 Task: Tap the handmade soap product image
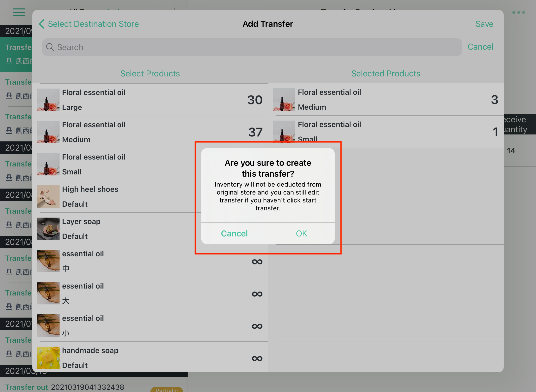48,358
